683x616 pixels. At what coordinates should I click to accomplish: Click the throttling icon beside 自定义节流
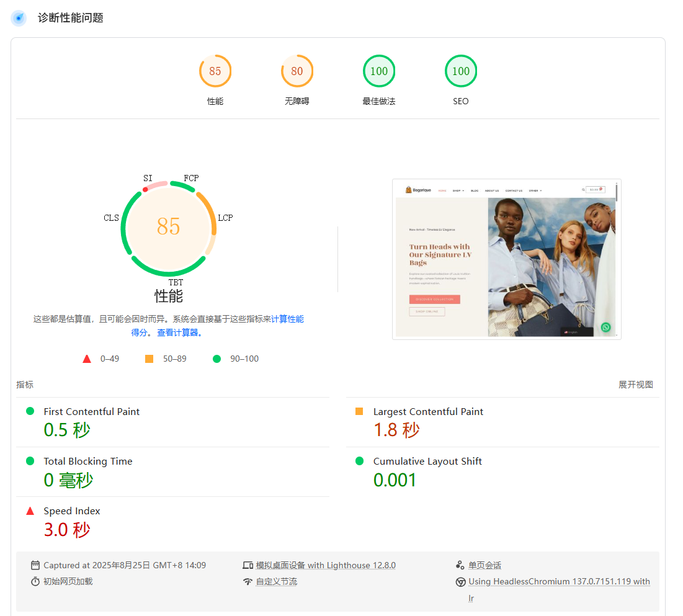[x=247, y=581]
